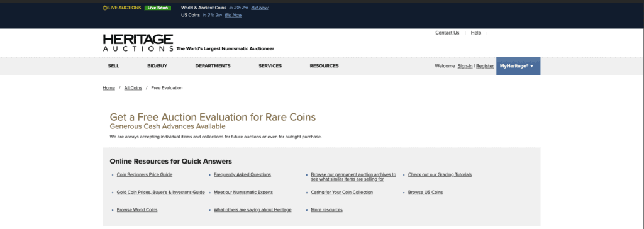
Task: Go to All Coins breadcrumb
Action: (133, 88)
